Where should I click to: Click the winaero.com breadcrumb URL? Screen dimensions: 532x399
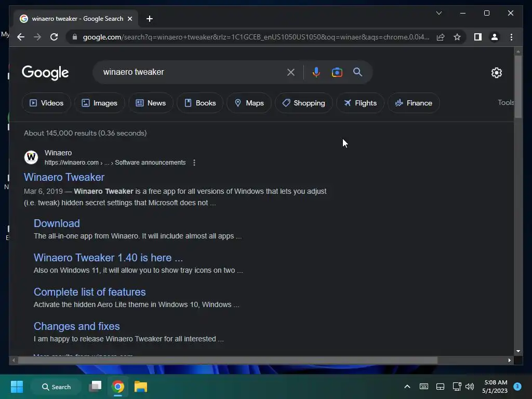pyautogui.click(x=115, y=163)
